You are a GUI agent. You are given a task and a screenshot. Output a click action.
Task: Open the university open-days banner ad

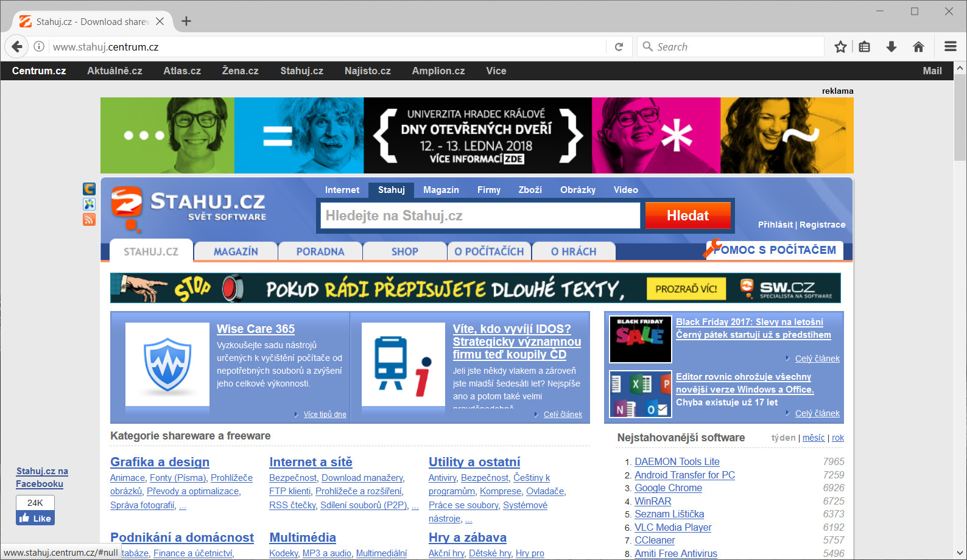(477, 135)
